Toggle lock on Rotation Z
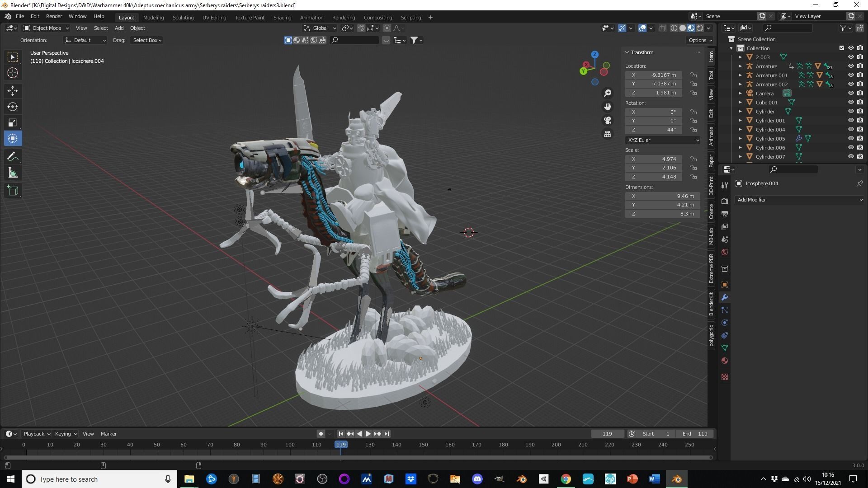The image size is (868, 488). (693, 130)
